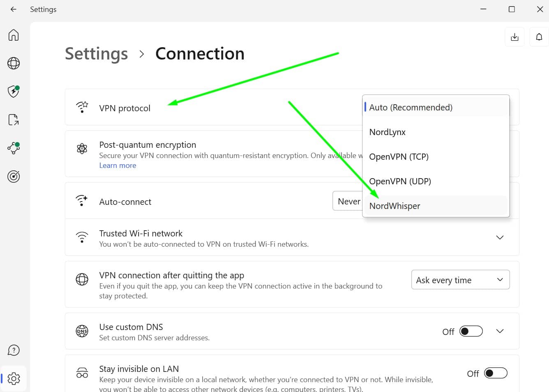Expand the Trusted Wi-Fi network section
This screenshot has width=549, height=392.
[x=500, y=237]
